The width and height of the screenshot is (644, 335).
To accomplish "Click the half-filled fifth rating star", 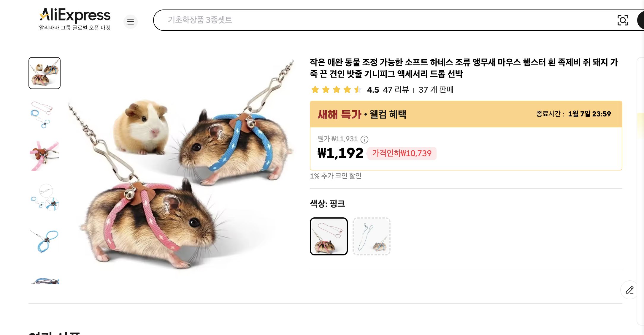I will (x=358, y=89).
